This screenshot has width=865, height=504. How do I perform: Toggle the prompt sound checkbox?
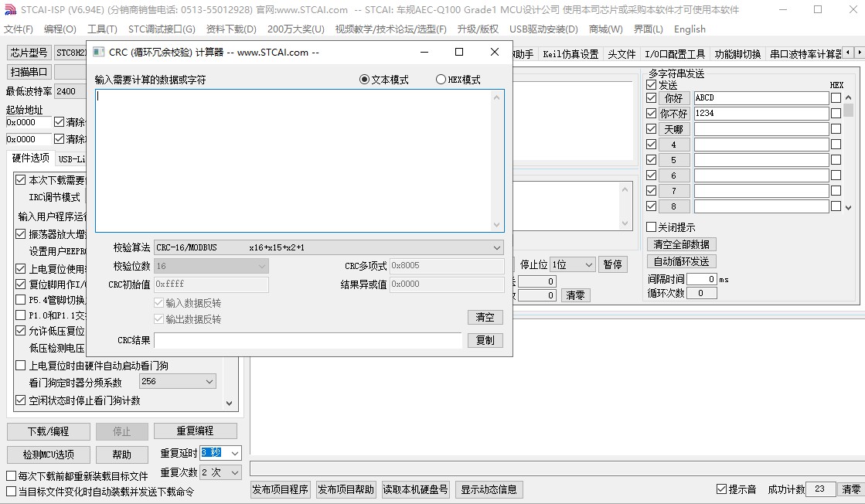coord(721,489)
